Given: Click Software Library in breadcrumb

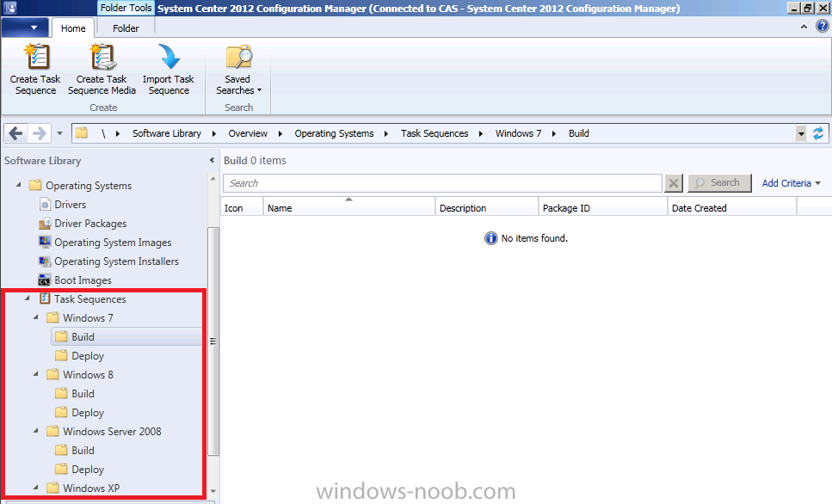Looking at the screenshot, I should pos(167,133).
